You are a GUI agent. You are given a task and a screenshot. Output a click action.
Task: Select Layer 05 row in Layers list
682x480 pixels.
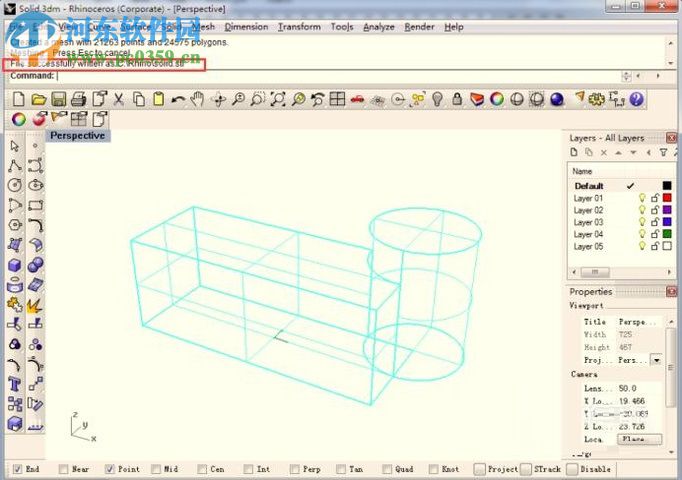click(x=621, y=247)
